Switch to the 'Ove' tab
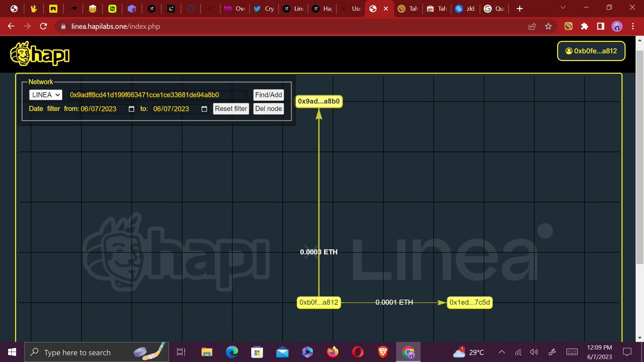Viewport: 644px width, 362px height. point(235,9)
